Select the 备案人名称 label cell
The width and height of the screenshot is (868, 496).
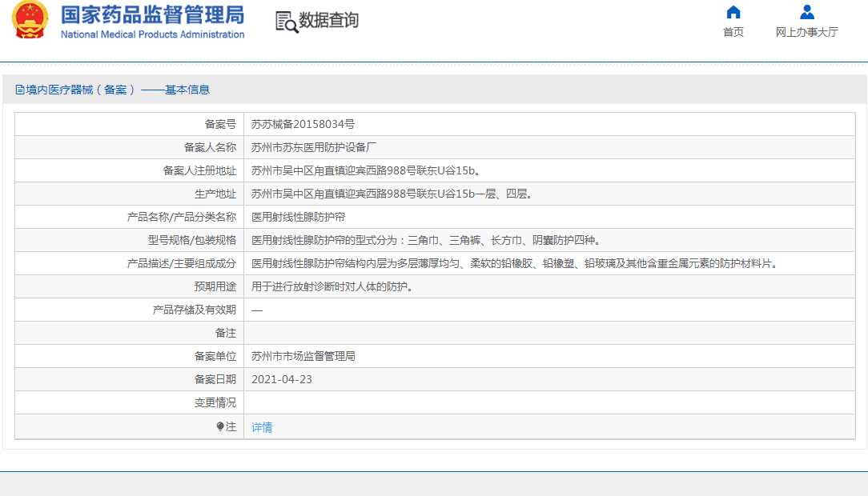point(130,148)
